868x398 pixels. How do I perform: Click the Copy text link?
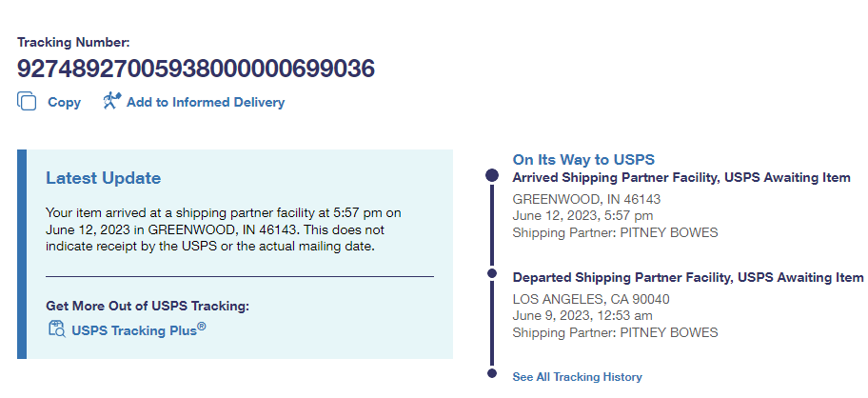coord(64,102)
